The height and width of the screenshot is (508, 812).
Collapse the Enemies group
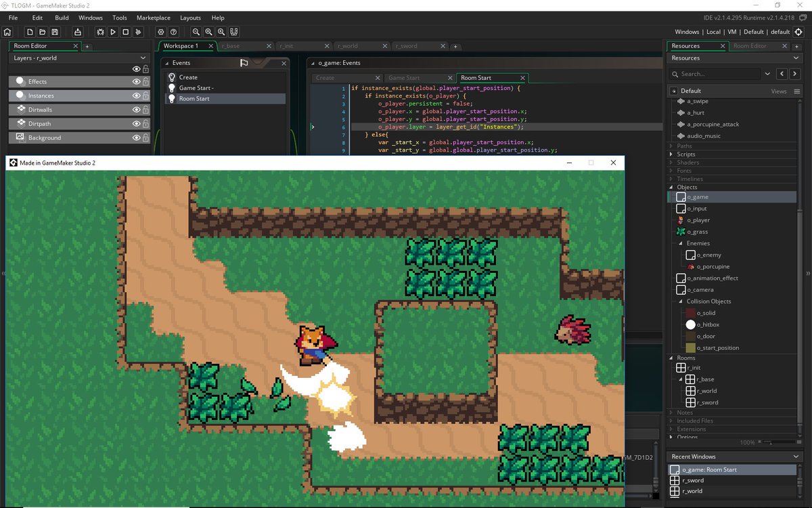tap(681, 243)
